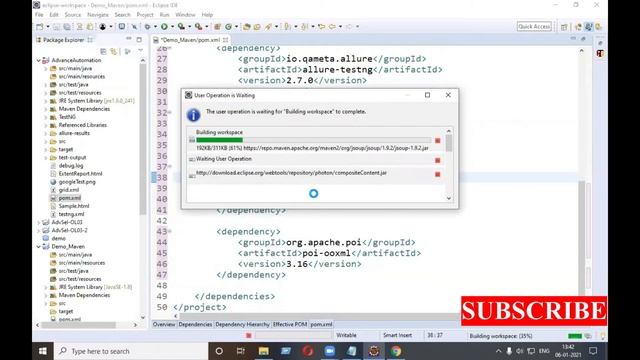Select googleTest.png file
Viewport: 640px width, 360px height.
[77, 182]
